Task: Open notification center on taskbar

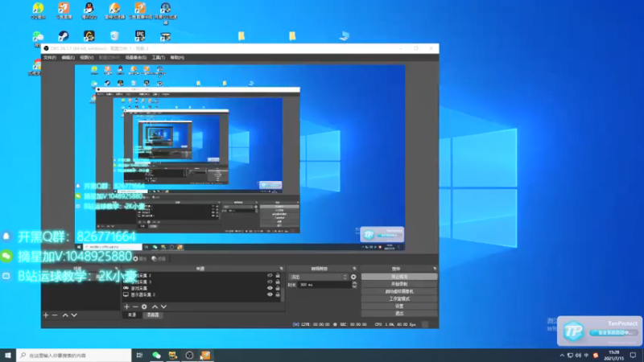Action: click(634, 356)
